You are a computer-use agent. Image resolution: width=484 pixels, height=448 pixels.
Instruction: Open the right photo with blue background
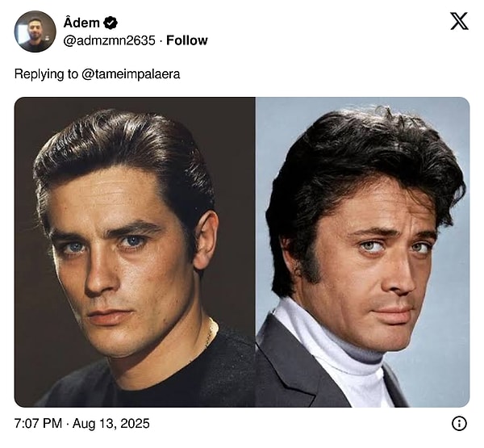pos(363,252)
